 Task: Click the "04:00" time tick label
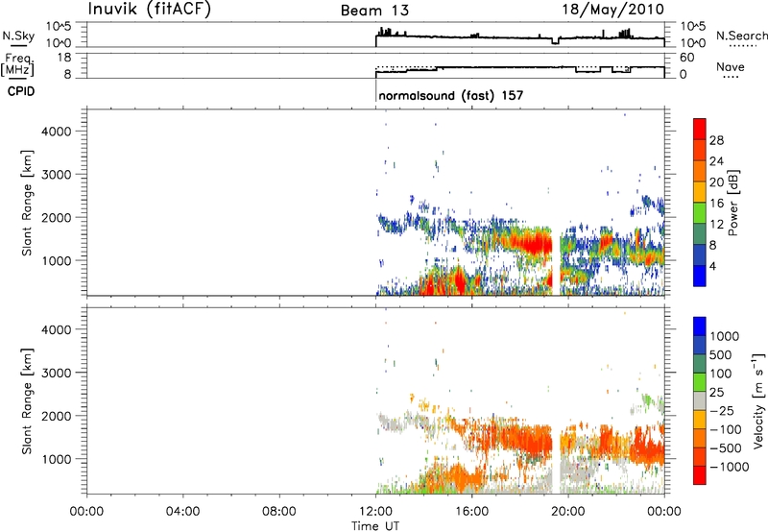(x=182, y=512)
